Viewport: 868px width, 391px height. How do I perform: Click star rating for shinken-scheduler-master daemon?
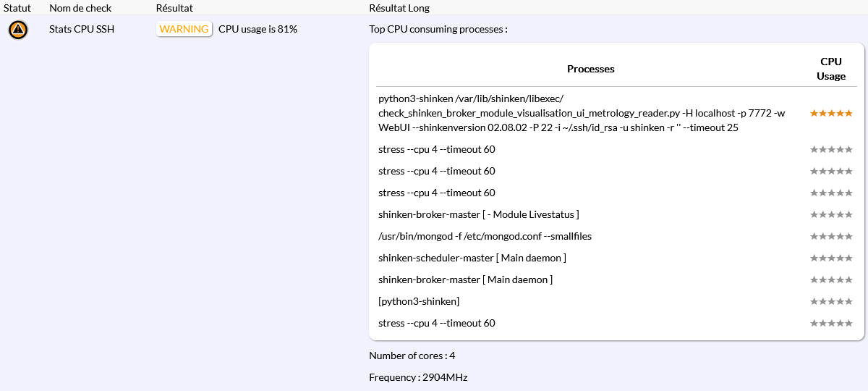tap(831, 258)
